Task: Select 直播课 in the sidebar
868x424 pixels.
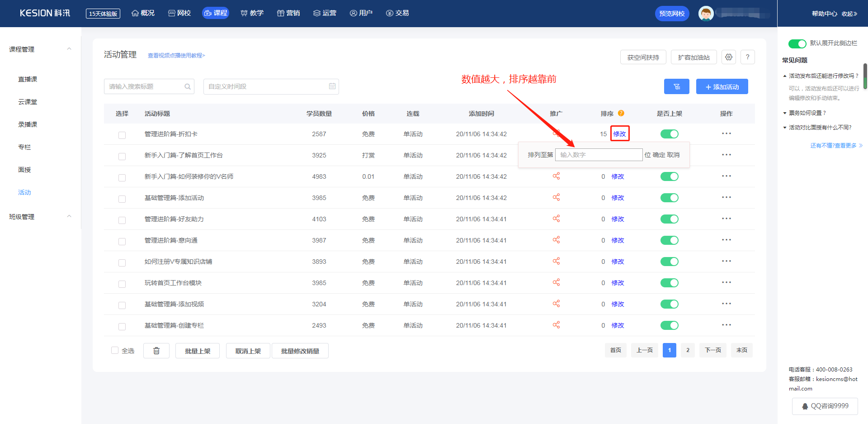Action: point(28,79)
